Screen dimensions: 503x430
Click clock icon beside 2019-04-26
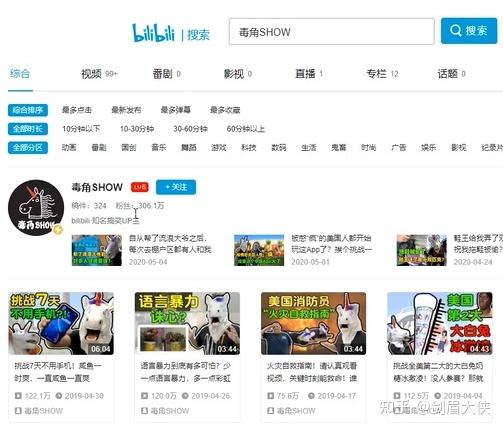tap(185, 396)
